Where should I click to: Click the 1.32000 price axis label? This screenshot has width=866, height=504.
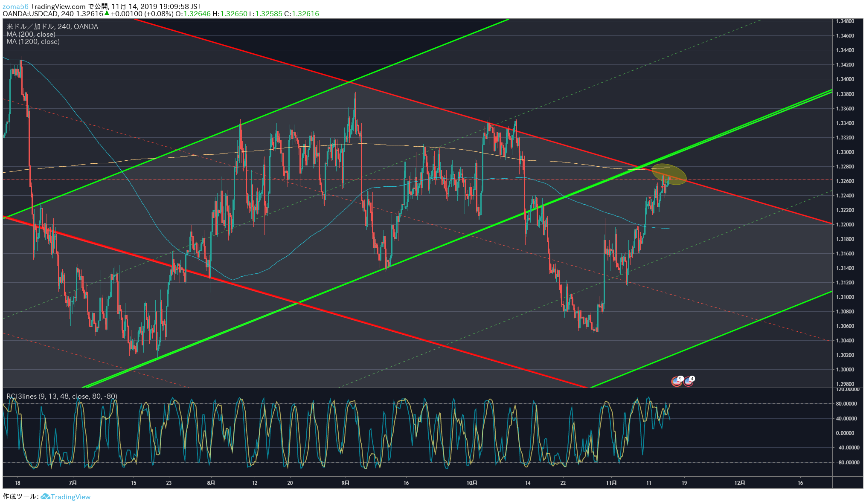tap(845, 225)
